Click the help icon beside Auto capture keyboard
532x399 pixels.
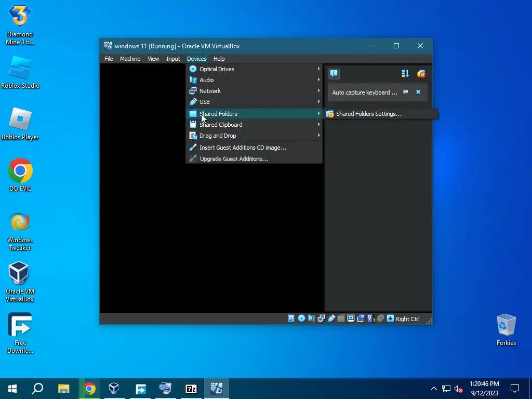click(405, 92)
